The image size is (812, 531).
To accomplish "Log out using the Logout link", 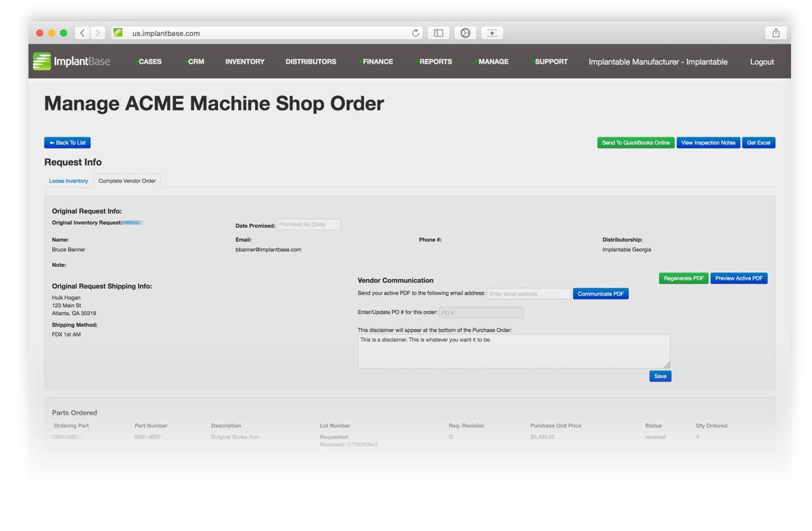I will pyautogui.click(x=762, y=62).
